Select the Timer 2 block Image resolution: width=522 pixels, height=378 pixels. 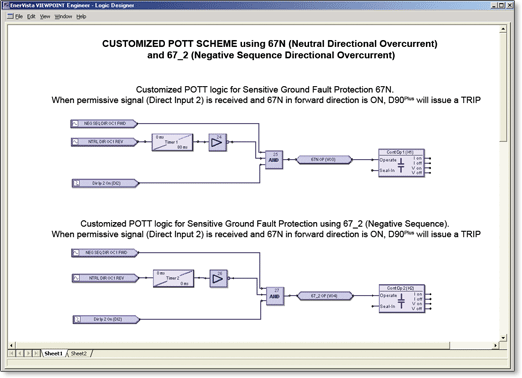point(174,278)
